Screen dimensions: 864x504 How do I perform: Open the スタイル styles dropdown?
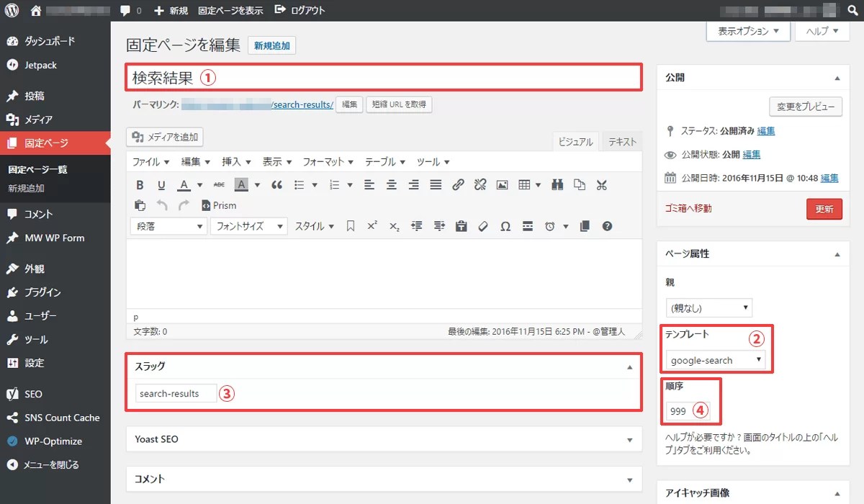315,226
